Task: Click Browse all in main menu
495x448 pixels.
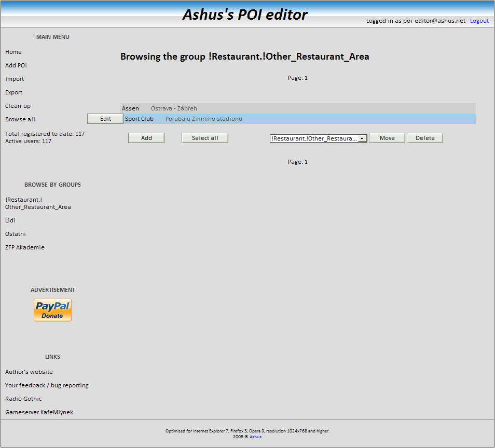Action: 20,119
